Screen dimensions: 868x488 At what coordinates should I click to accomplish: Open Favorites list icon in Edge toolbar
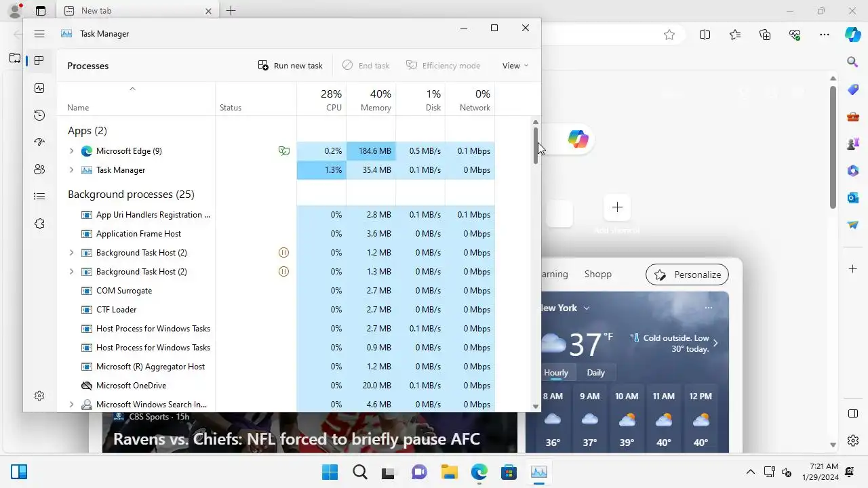tap(735, 35)
